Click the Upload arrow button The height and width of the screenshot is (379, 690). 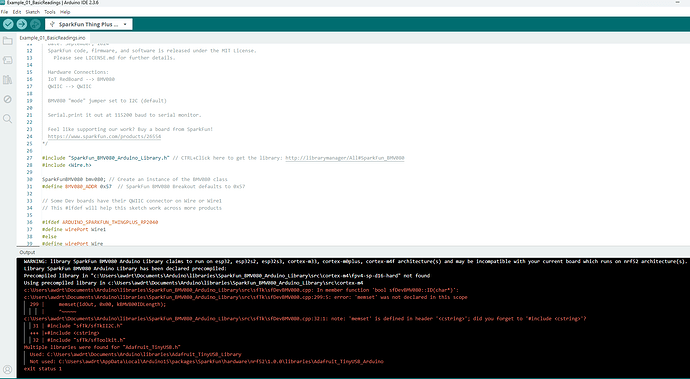pyautogui.click(x=22, y=24)
